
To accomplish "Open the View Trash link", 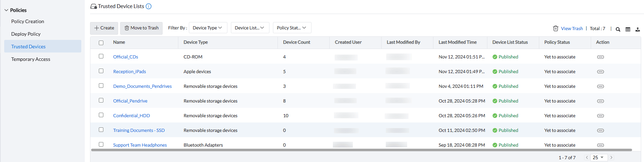I will coord(571,29).
